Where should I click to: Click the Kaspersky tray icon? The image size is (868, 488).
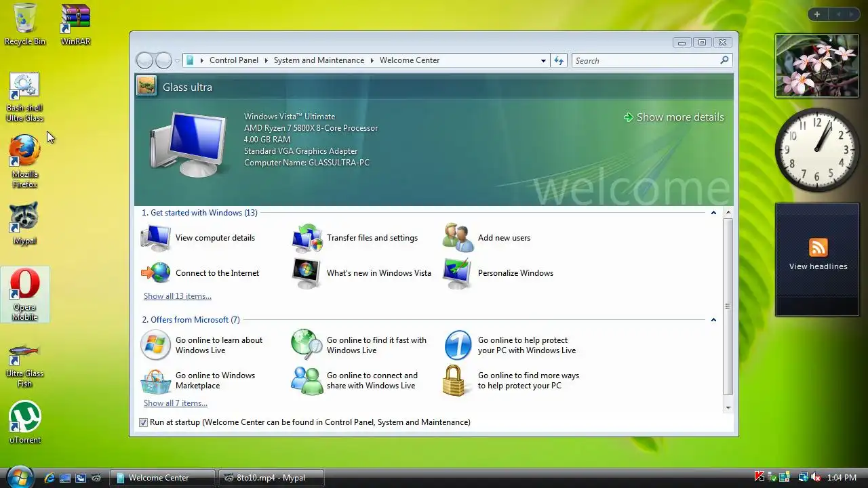[x=759, y=477]
